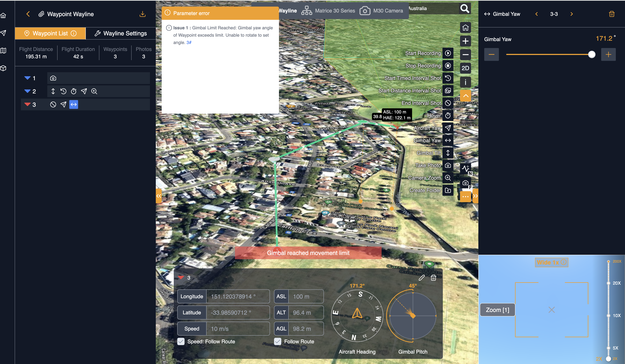This screenshot has height=364, width=625.
Task: Click the map search magnifier icon
Action: pyautogui.click(x=464, y=9)
